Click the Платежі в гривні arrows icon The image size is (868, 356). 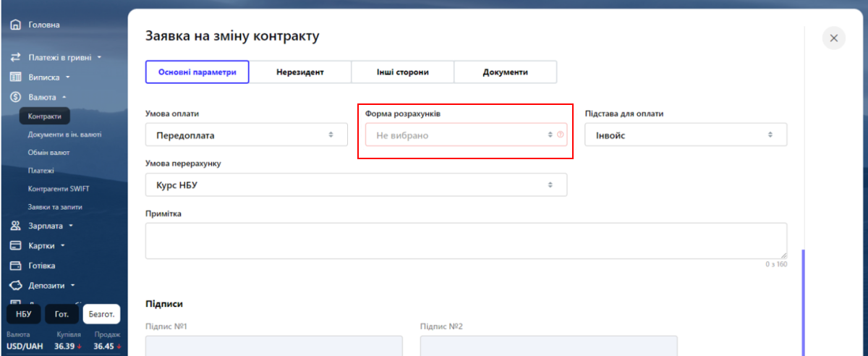[x=15, y=57]
